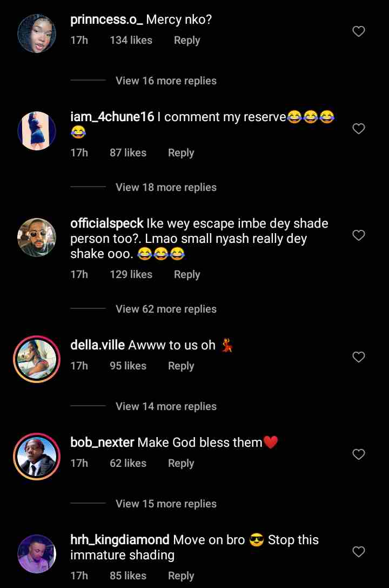Like iam_4chune16's comment with the heart
The height and width of the screenshot is (588, 389).
pyautogui.click(x=359, y=129)
